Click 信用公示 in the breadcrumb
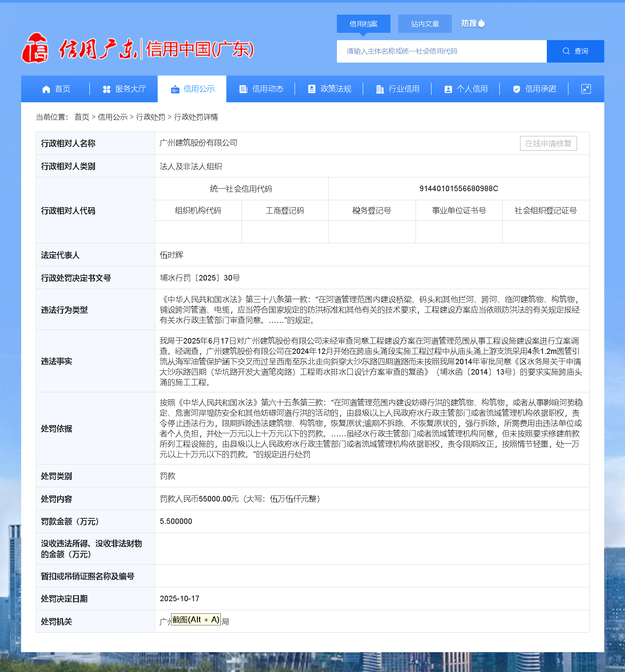Image resolution: width=625 pixels, height=672 pixels. click(113, 117)
